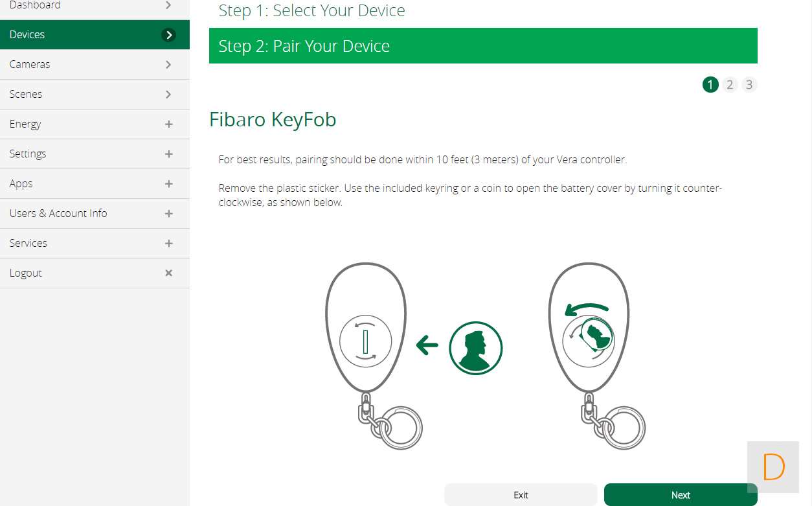The image size is (812, 506).
Task: Click the Devices round chevron icon
Action: [168, 35]
